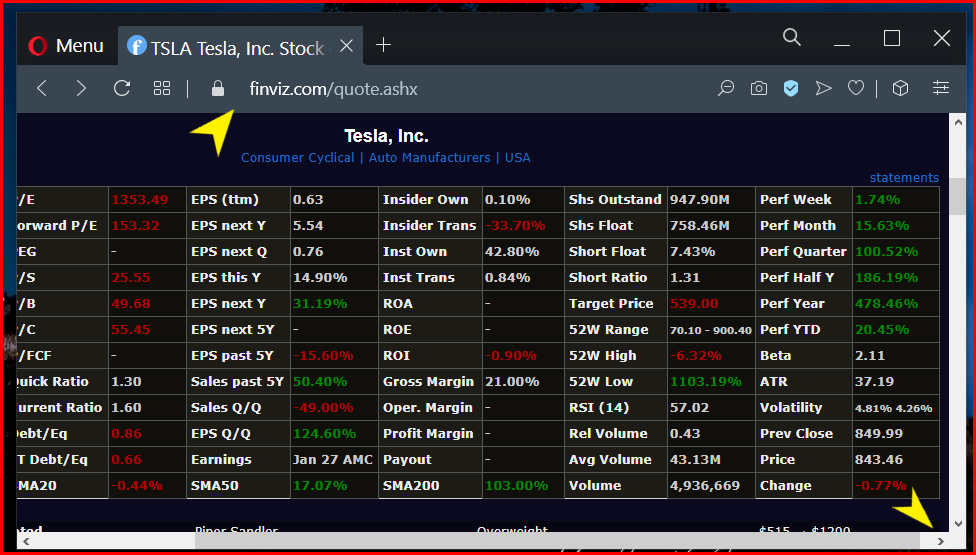Click the Target Price value 539.00
976x555 pixels.
694,304
